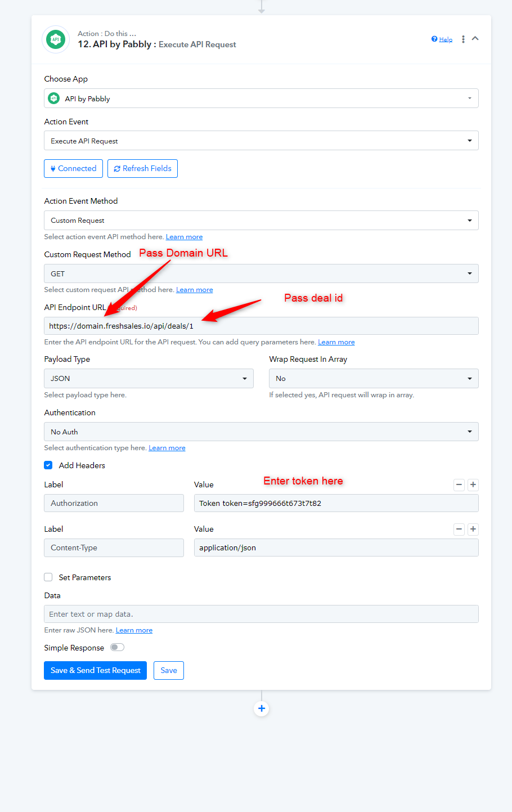Image resolution: width=512 pixels, height=812 pixels.
Task: Add a header after the Authorization row with its plus icon
Action: 473,484
